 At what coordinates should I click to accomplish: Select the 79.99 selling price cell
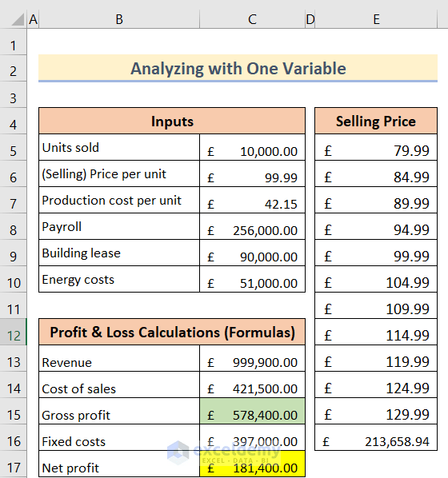point(376,147)
